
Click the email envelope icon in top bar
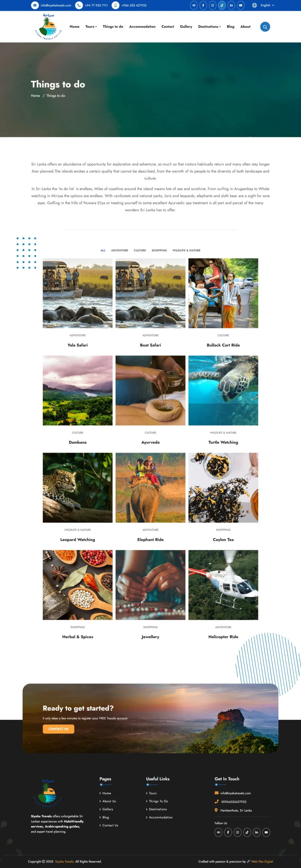[35, 5]
